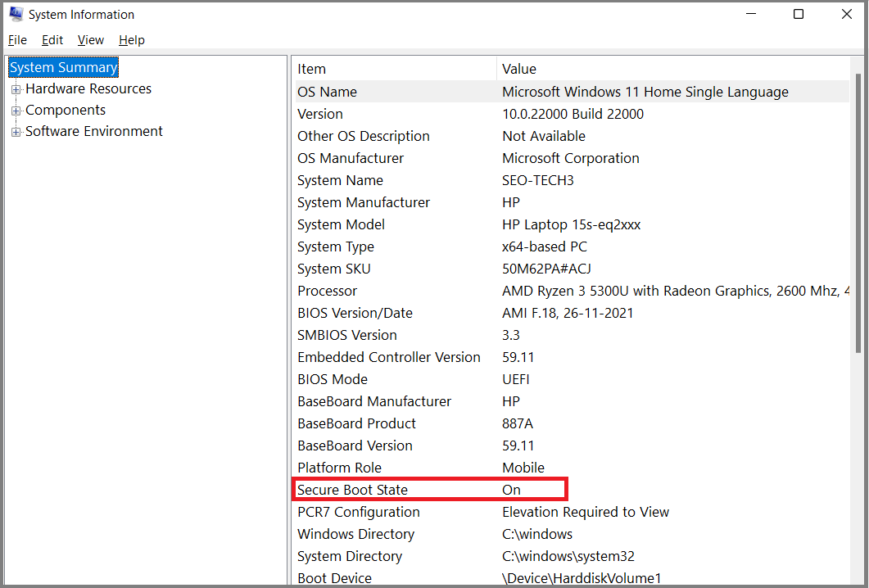This screenshot has height=588, width=869.
Task: Click the Windows Directory label
Action: pyautogui.click(x=355, y=534)
